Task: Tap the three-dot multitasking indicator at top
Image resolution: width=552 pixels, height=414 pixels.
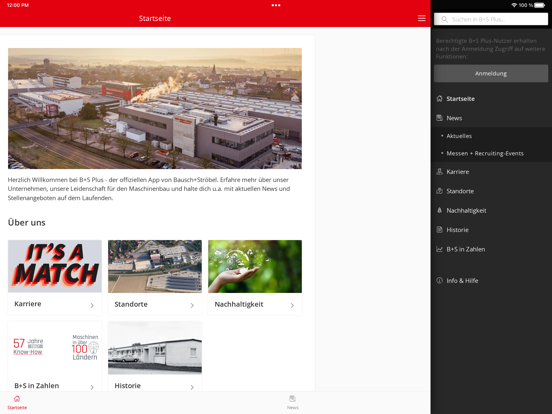Action: (x=276, y=5)
